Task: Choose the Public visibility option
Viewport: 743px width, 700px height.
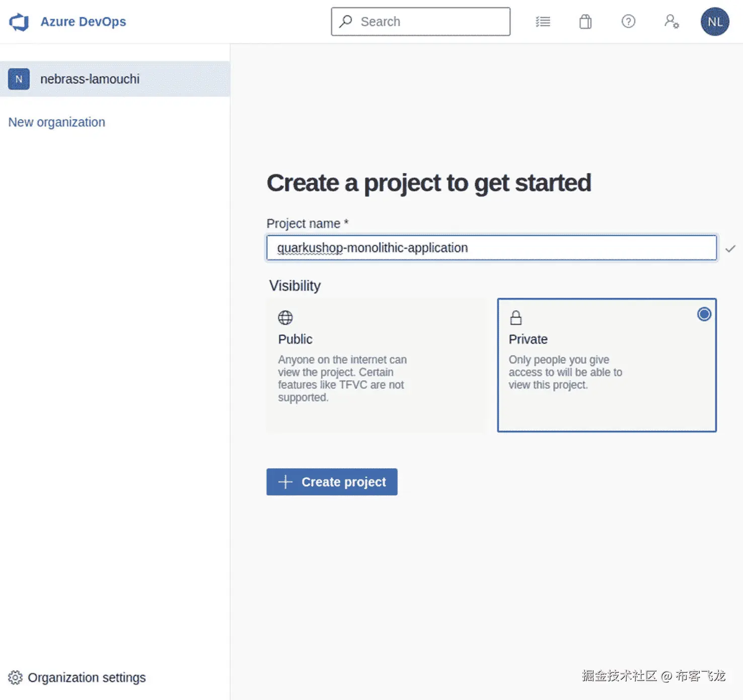Action: click(x=376, y=365)
